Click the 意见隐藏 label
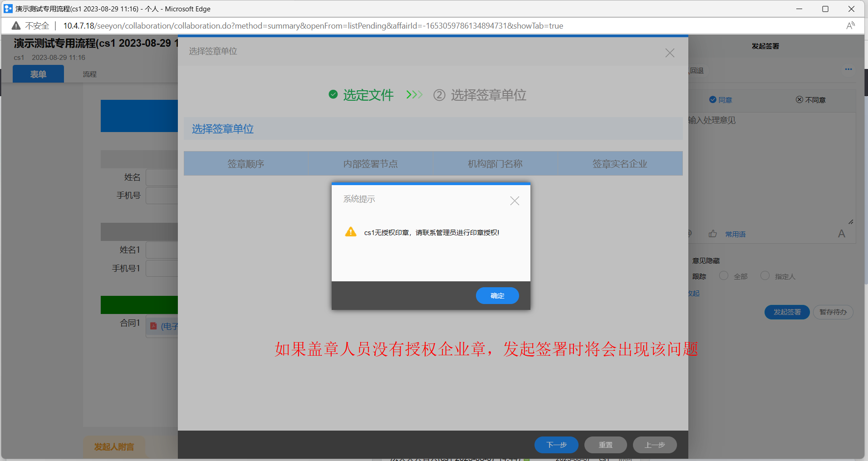 [706, 261]
